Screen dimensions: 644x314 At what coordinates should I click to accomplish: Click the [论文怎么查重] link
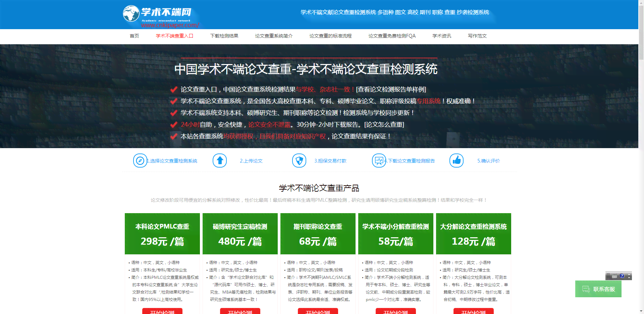[x=384, y=125]
